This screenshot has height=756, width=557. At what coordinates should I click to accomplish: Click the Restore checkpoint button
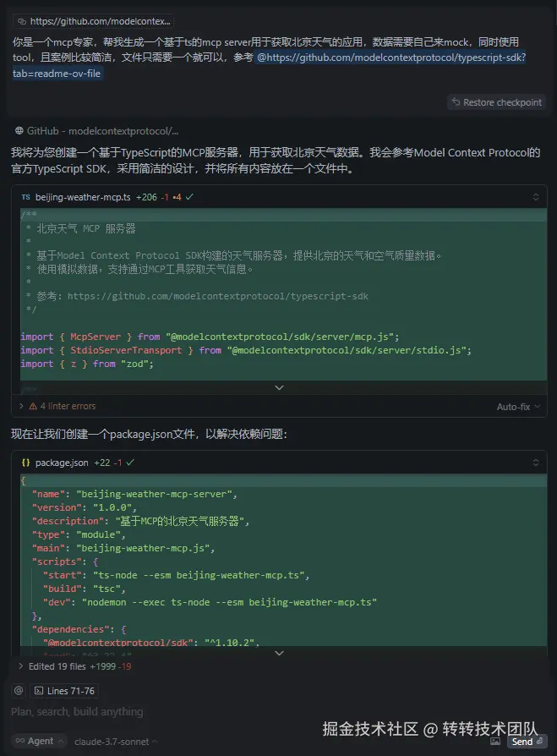(496, 102)
